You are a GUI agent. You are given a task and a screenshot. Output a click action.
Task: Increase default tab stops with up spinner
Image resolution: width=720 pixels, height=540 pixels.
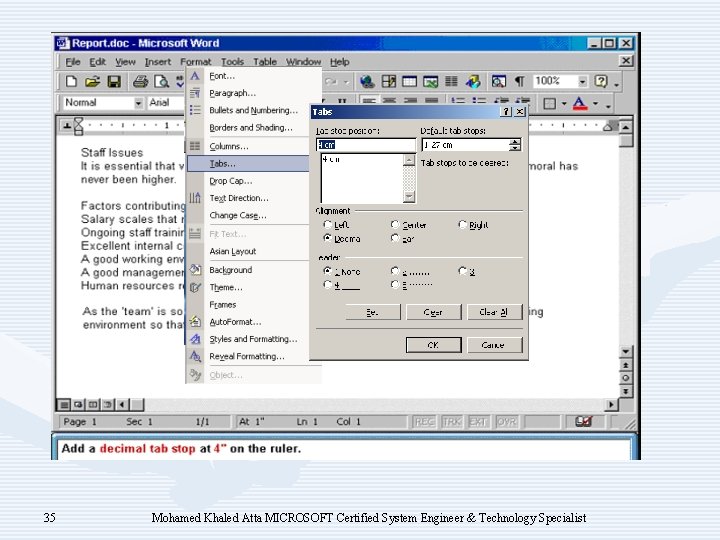point(515,141)
